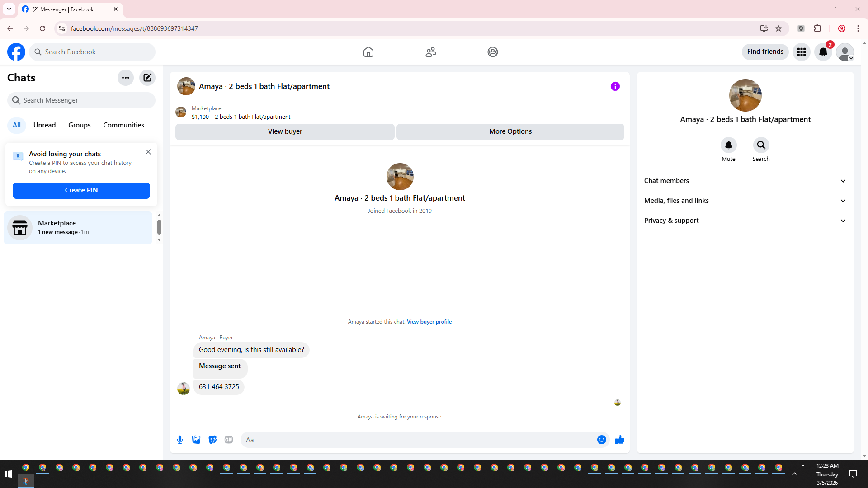Open the taskbar clock and calendar
868x488 pixels.
[827, 474]
